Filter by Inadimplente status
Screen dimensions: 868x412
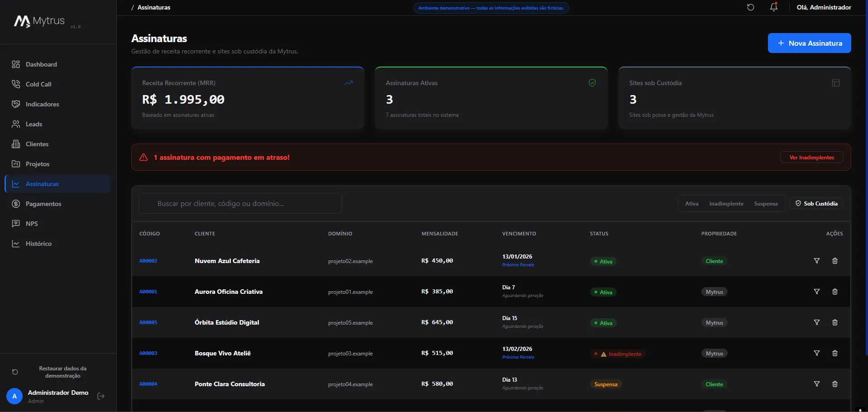click(x=726, y=203)
